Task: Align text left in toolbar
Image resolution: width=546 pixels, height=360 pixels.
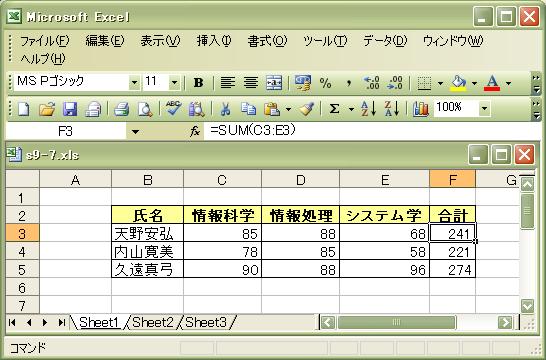Action: (x=228, y=83)
